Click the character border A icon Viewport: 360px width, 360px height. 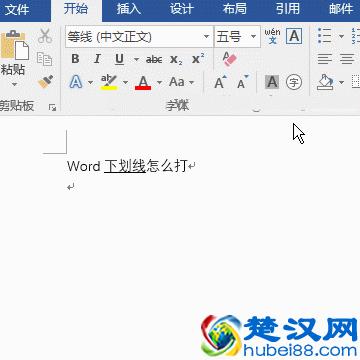coord(294,36)
